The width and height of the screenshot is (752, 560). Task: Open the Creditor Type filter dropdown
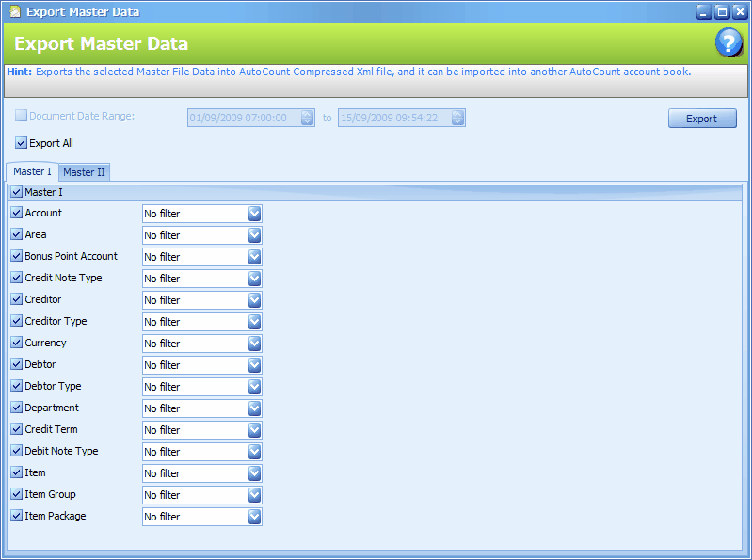click(255, 322)
